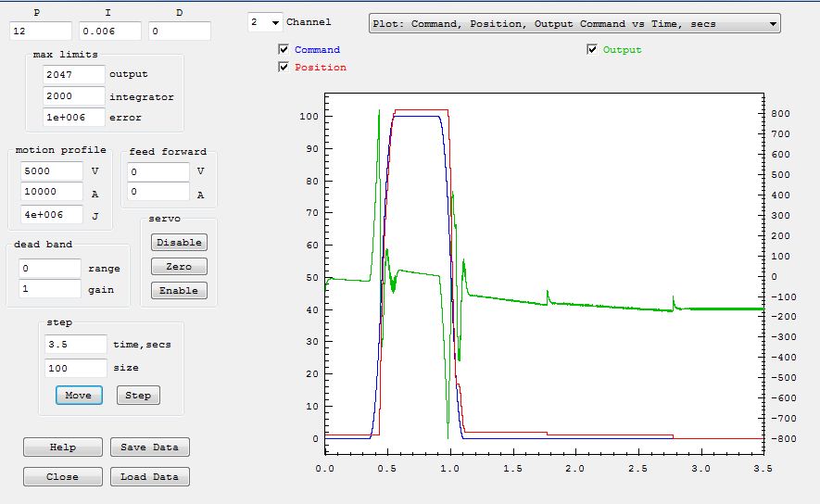
Task: Open Help
Action: pos(63,447)
